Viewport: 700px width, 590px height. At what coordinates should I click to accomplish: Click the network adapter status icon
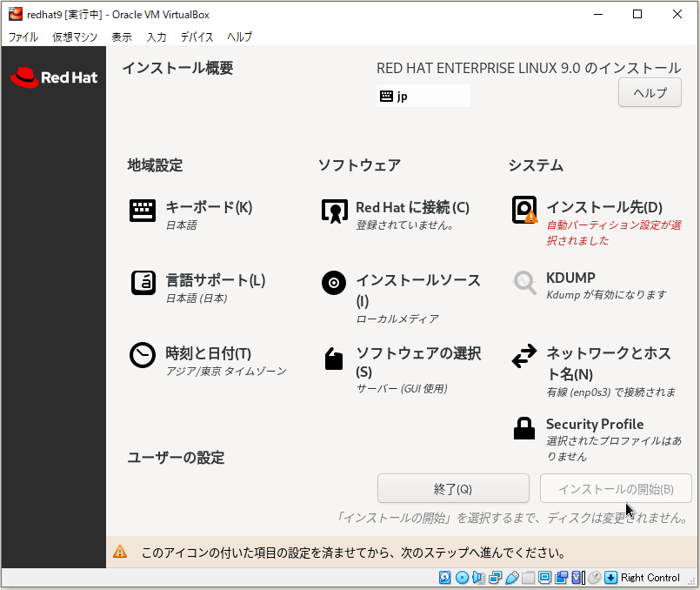[495, 578]
